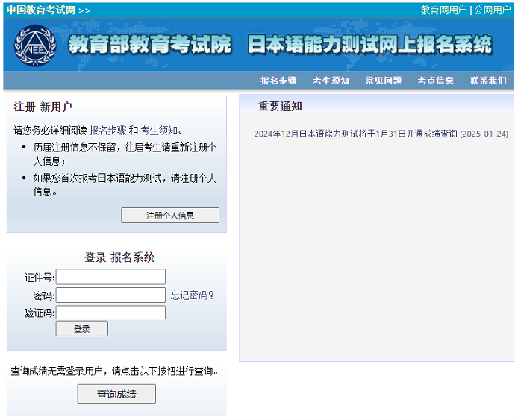Image resolution: width=515 pixels, height=420 pixels.
Task: Switch to 教育网用户 access
Action: tap(444, 10)
